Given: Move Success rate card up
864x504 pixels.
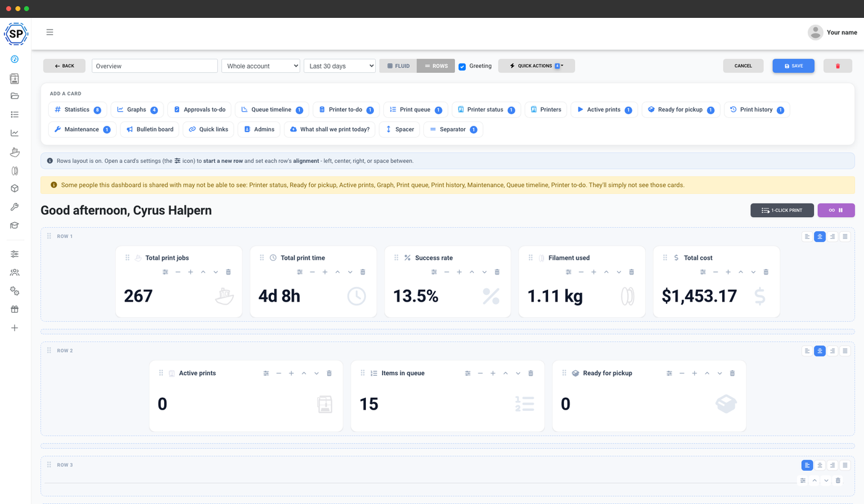Looking at the screenshot, I should (472, 272).
